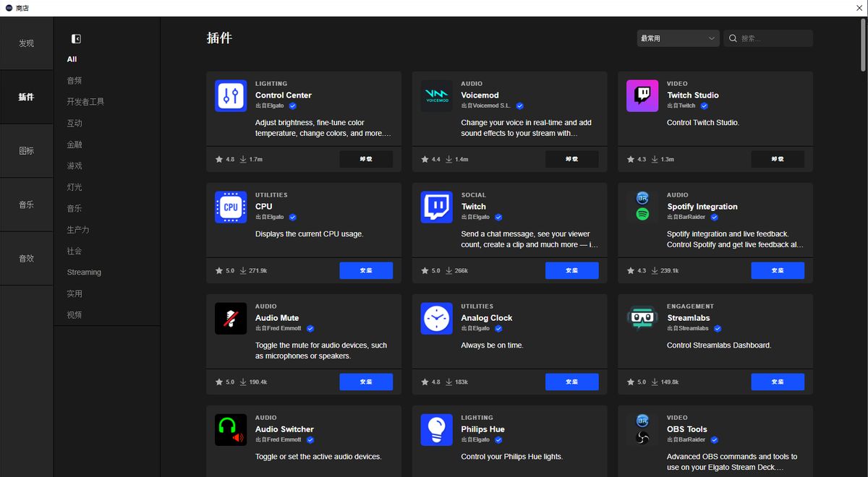Select the Streamlabs plugin icon
The width and height of the screenshot is (868, 477).
(642, 318)
